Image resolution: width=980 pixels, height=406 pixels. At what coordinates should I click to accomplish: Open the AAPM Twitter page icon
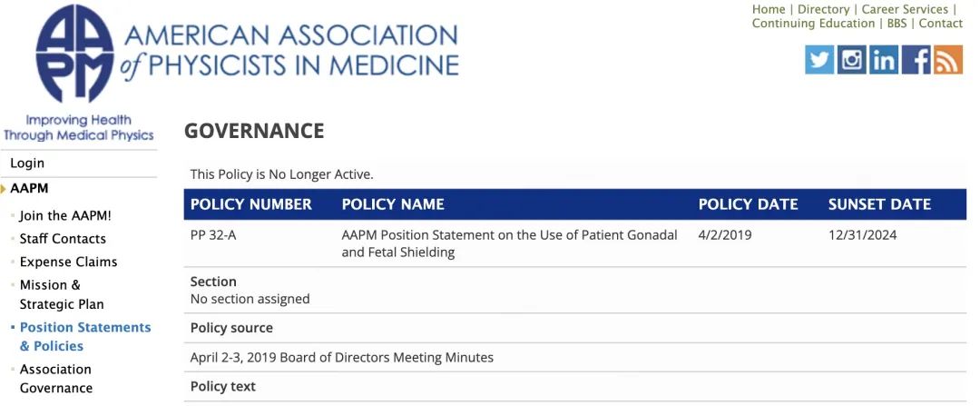819,60
